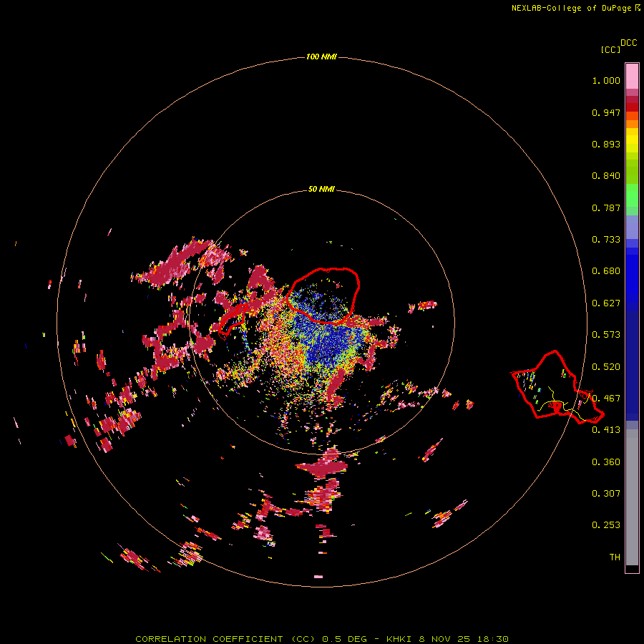This screenshot has width=644, height=644.
Task: Click the 0.627 scale value
Action: pyautogui.click(x=606, y=303)
